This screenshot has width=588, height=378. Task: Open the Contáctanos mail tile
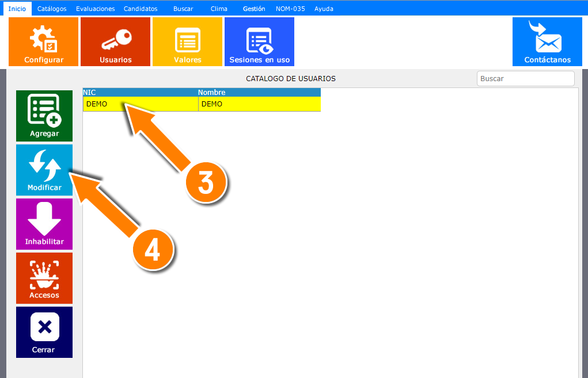pos(547,42)
